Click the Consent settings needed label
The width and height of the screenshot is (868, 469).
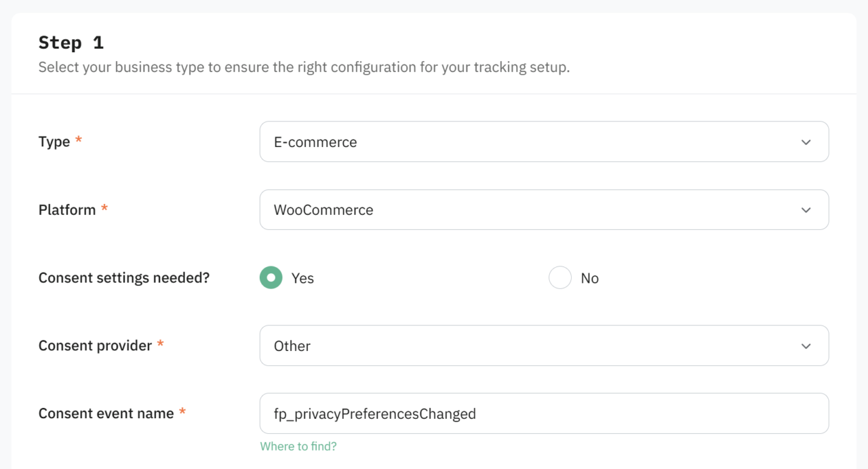124,277
